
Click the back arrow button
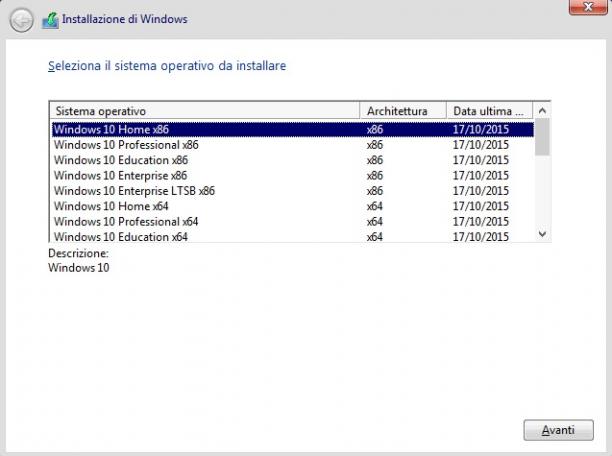coord(21,20)
